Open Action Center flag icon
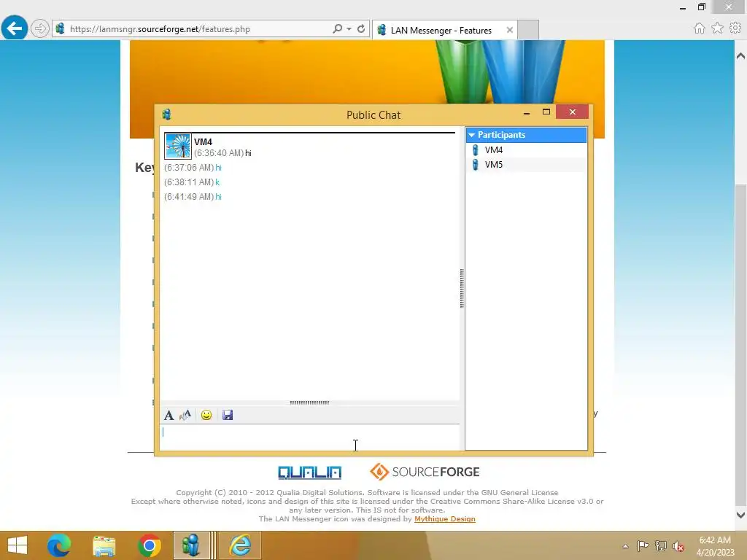This screenshot has width=747, height=560. [x=643, y=545]
